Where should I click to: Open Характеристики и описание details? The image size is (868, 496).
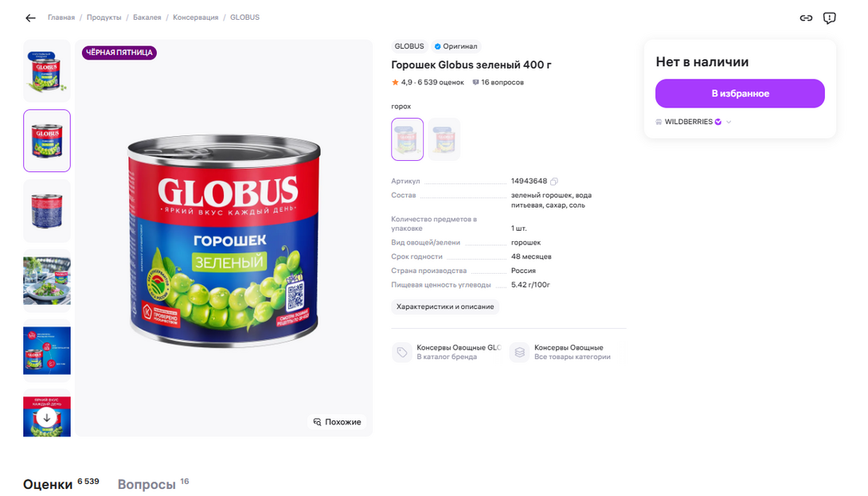coord(445,307)
